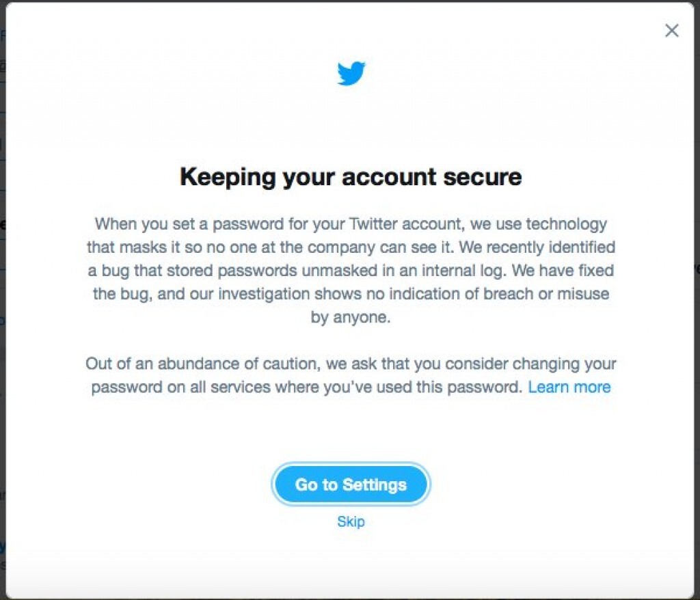700x600 pixels.
Task: Click the blue Twitter bird logo
Action: pyautogui.click(x=351, y=72)
